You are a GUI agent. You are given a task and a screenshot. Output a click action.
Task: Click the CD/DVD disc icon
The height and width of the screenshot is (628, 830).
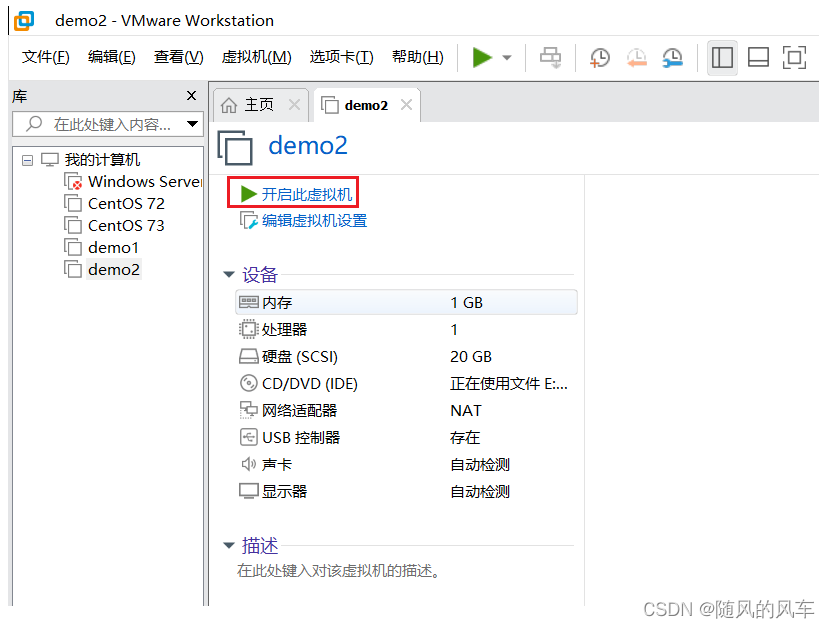[x=248, y=382]
